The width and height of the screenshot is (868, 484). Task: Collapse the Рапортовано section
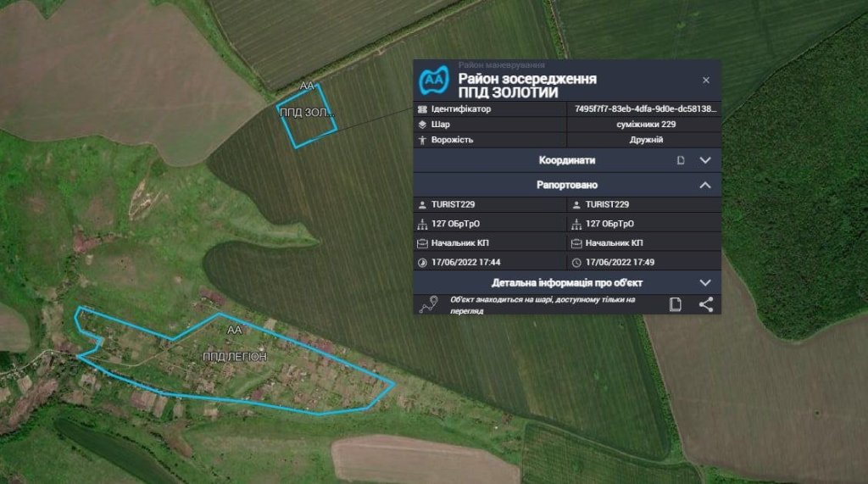coord(705,185)
